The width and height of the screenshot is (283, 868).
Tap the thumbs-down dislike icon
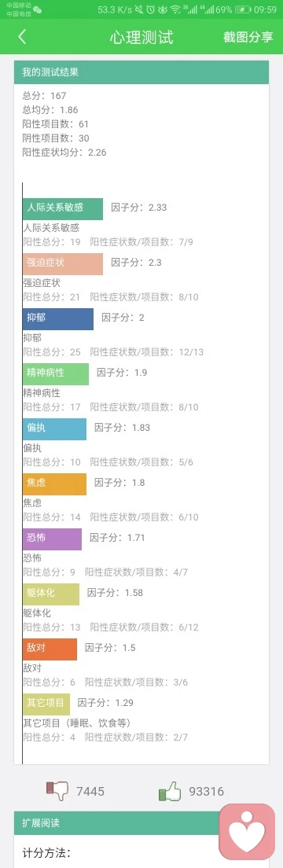[57, 791]
